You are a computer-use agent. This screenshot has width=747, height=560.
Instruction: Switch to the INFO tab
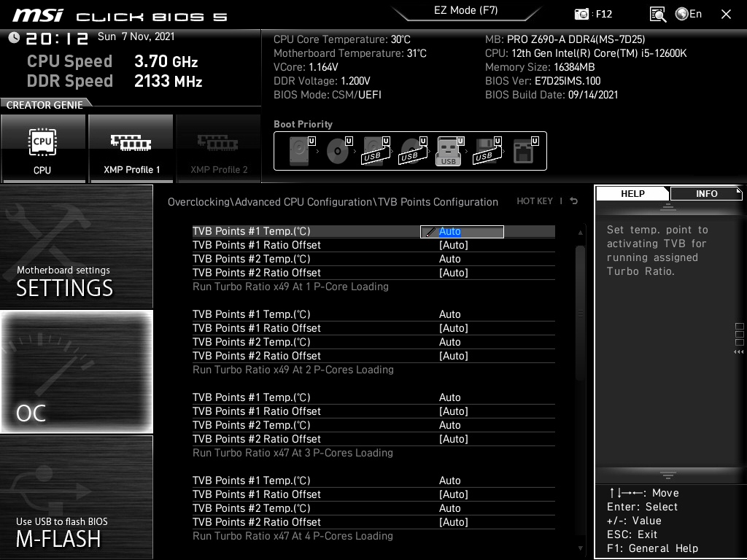pyautogui.click(x=706, y=193)
